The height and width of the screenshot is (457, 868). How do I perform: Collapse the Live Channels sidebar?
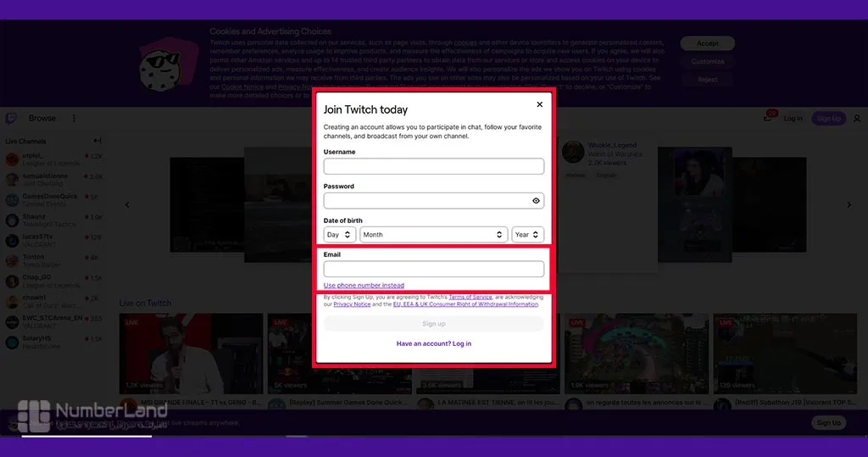(97, 141)
